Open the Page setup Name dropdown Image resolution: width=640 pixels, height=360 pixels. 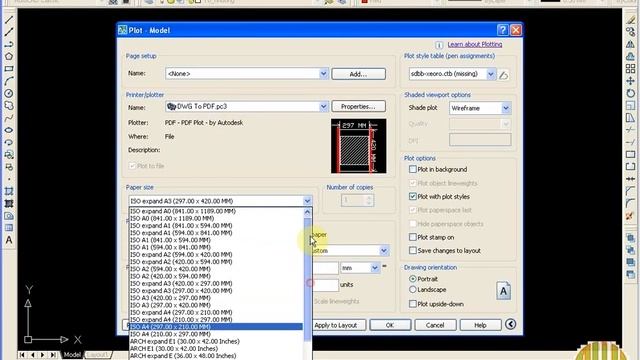click(323, 74)
